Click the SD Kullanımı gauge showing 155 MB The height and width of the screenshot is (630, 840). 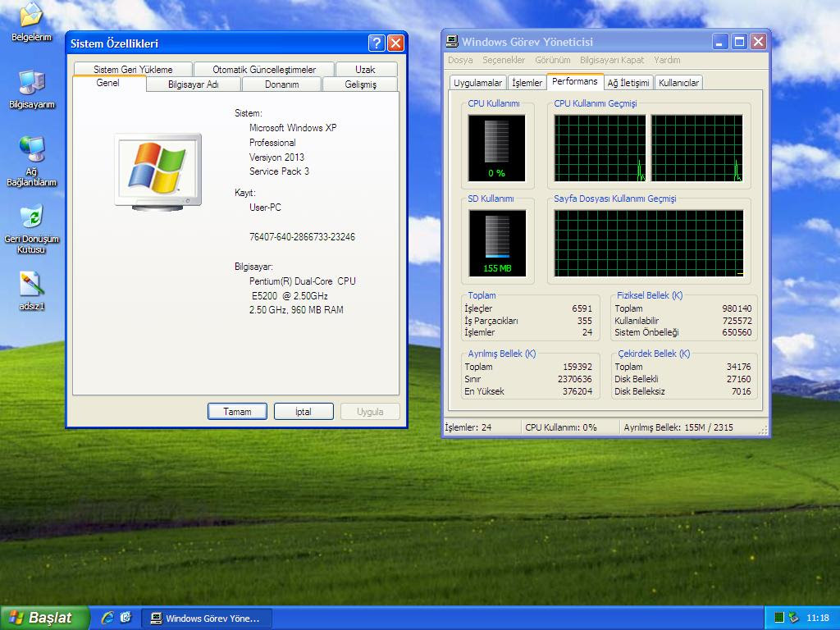(497, 243)
